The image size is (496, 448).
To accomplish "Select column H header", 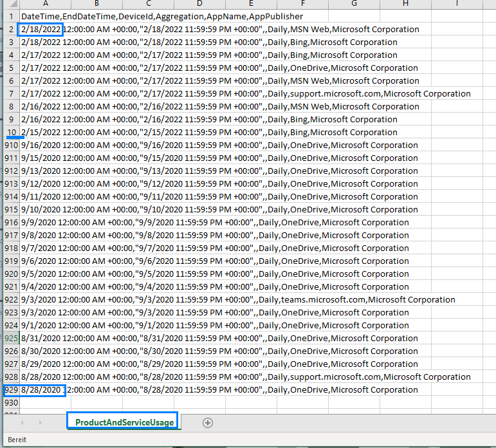I will [405, 4].
